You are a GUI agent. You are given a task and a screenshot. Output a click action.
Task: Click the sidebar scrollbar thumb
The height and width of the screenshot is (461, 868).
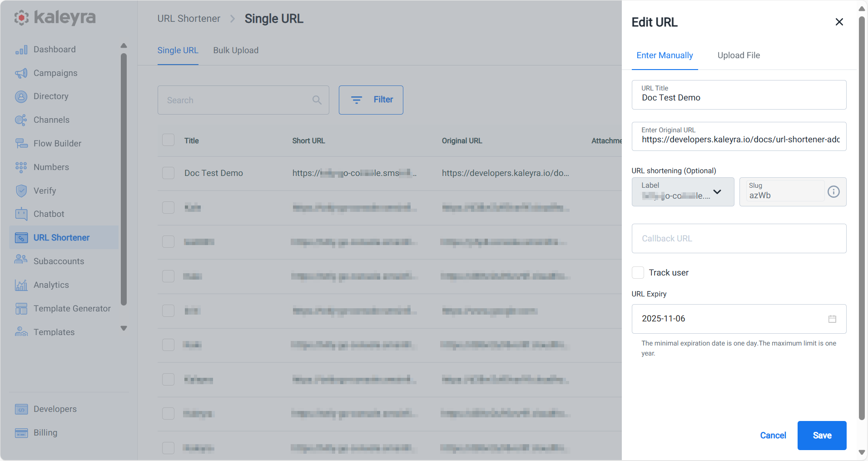(124, 180)
